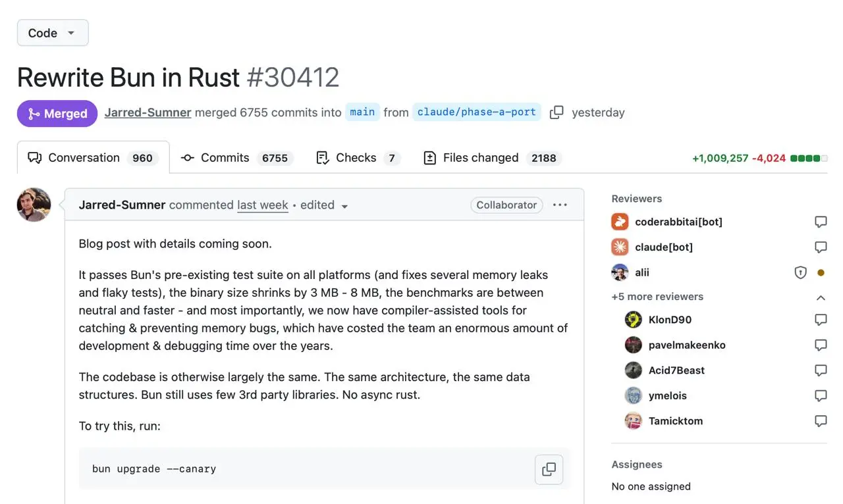Click the Assignees section heading
Image resolution: width=843 pixels, height=504 pixels.
tap(637, 465)
